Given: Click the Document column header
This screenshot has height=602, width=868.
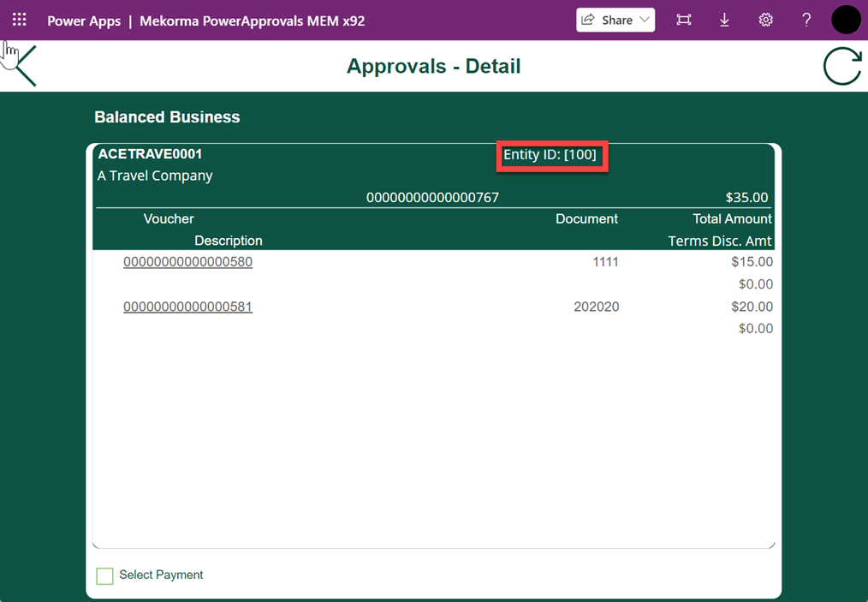Looking at the screenshot, I should click(x=586, y=218).
